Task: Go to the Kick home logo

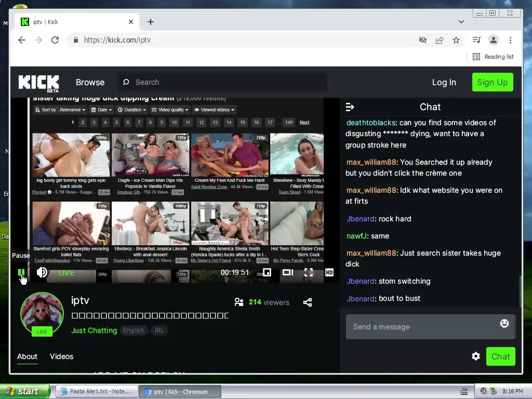Action: pyautogui.click(x=38, y=84)
